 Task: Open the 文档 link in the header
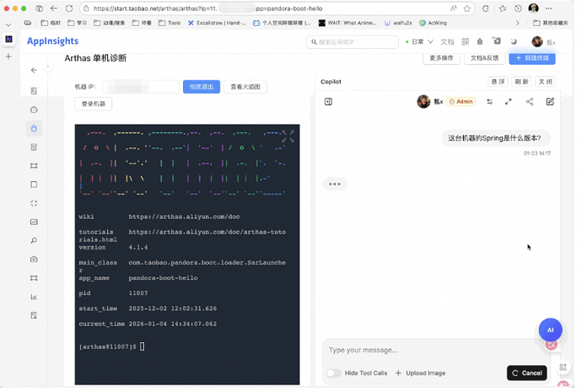pyautogui.click(x=447, y=42)
